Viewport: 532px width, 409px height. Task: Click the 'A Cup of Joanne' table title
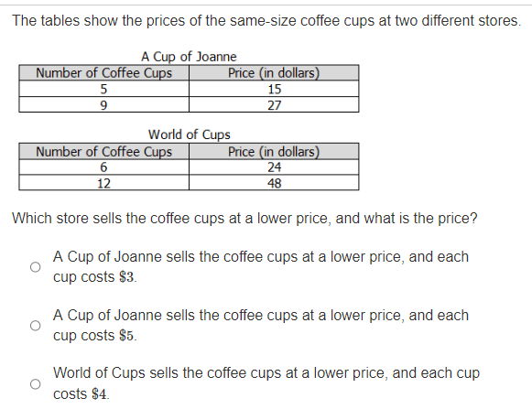(x=189, y=57)
